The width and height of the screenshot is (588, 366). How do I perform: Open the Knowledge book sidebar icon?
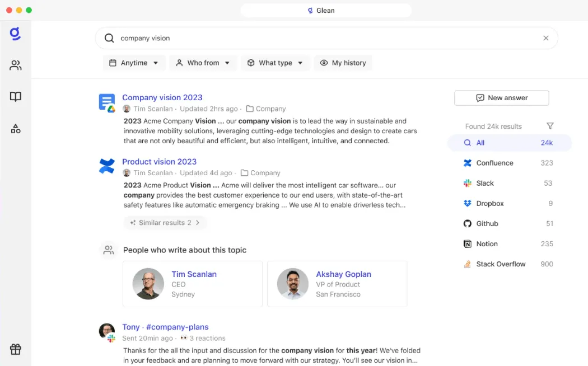[15, 97]
